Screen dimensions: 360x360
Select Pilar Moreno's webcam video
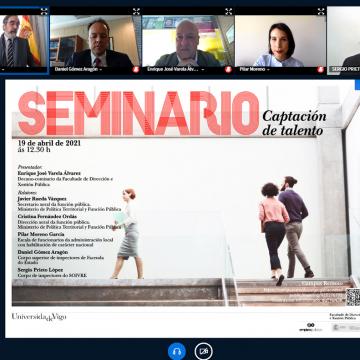[280, 41]
